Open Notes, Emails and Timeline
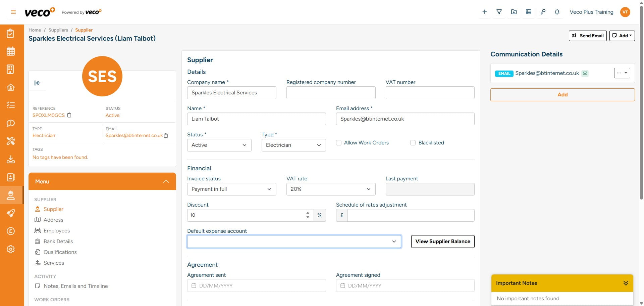Image resolution: width=644 pixels, height=306 pixels. pos(75,286)
